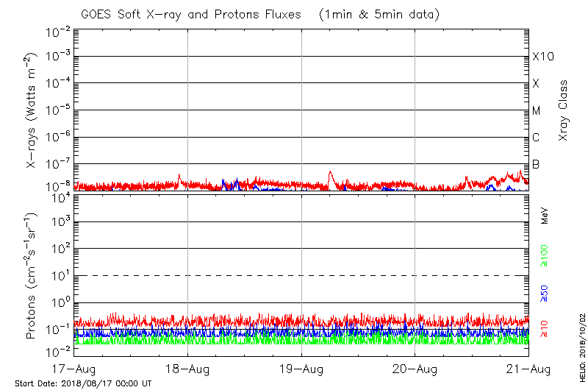The height and width of the screenshot is (390, 588).
Task: Select the 20-Aug date tick label
Action: pos(415,369)
